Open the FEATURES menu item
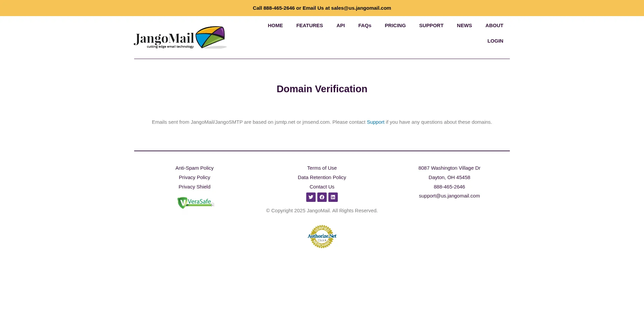This screenshot has width=644, height=333. click(x=309, y=25)
